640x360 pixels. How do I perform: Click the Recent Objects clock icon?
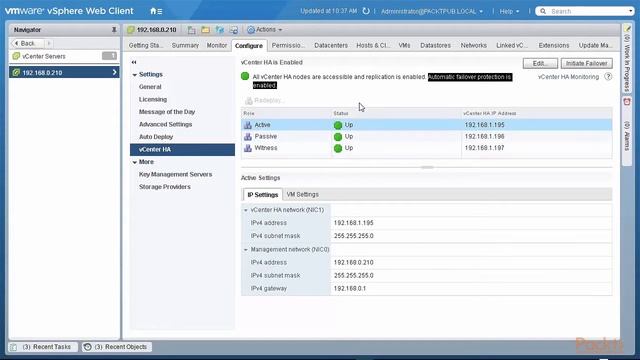[87, 347]
